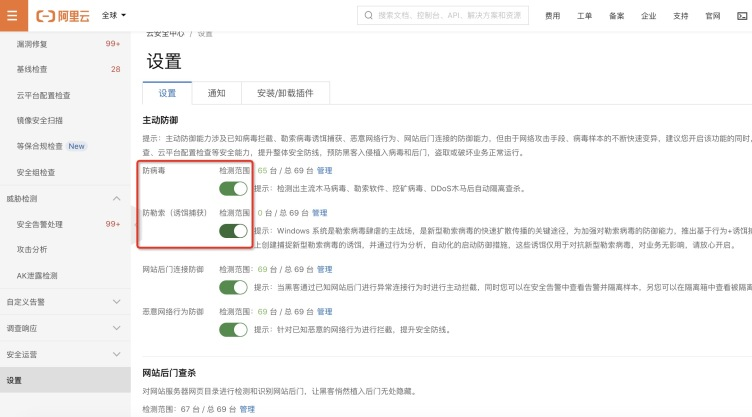Switch to the 通知 tab

pos(216,93)
